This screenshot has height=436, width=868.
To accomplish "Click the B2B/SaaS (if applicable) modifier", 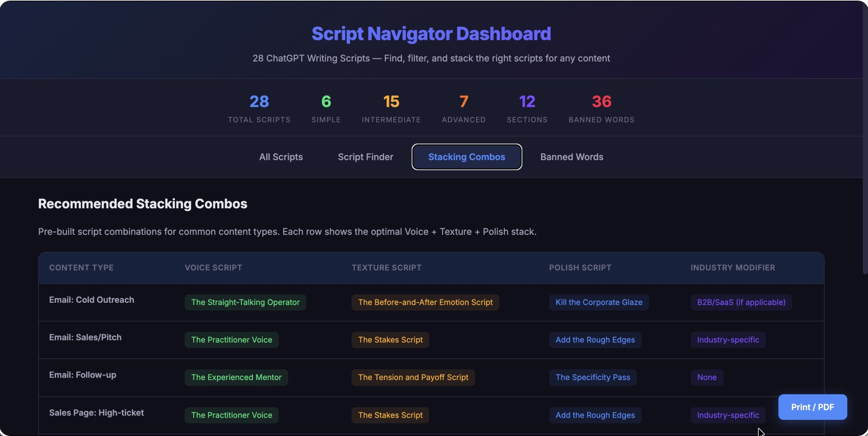I will click(741, 302).
